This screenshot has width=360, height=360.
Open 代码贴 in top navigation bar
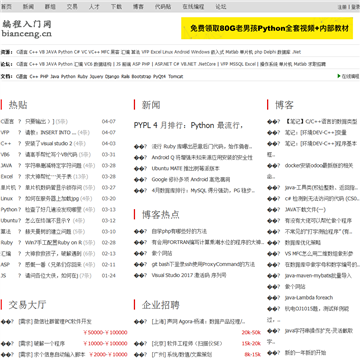163,6
